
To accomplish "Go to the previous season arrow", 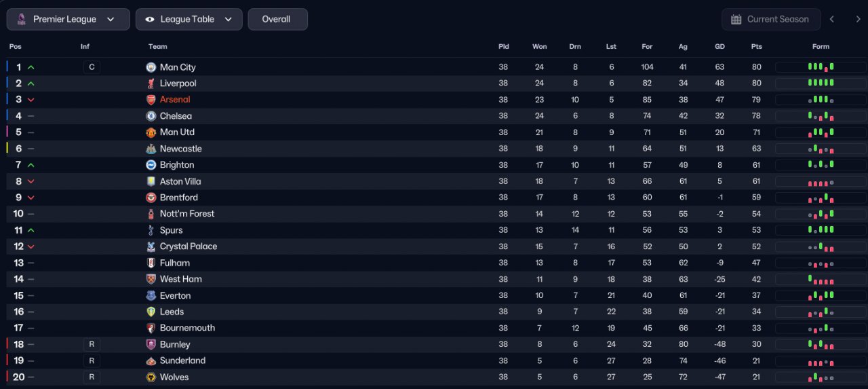I will pos(832,20).
